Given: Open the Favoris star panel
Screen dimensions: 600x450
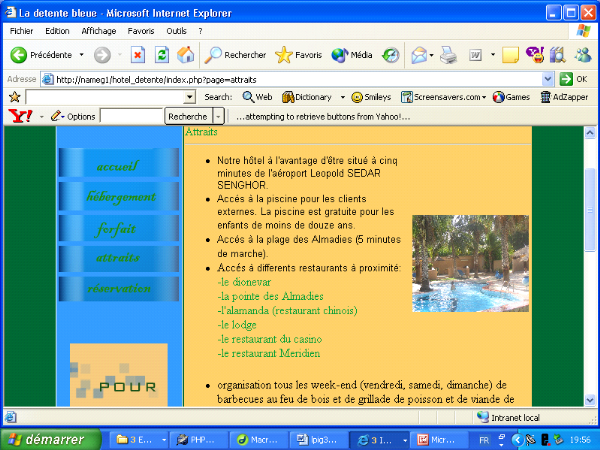Looking at the screenshot, I should (298, 55).
